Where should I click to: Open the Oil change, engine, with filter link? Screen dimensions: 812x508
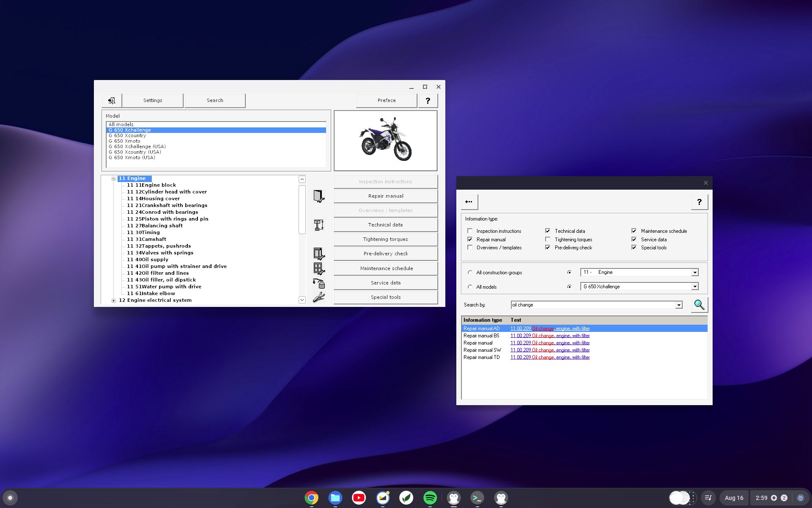550,328
